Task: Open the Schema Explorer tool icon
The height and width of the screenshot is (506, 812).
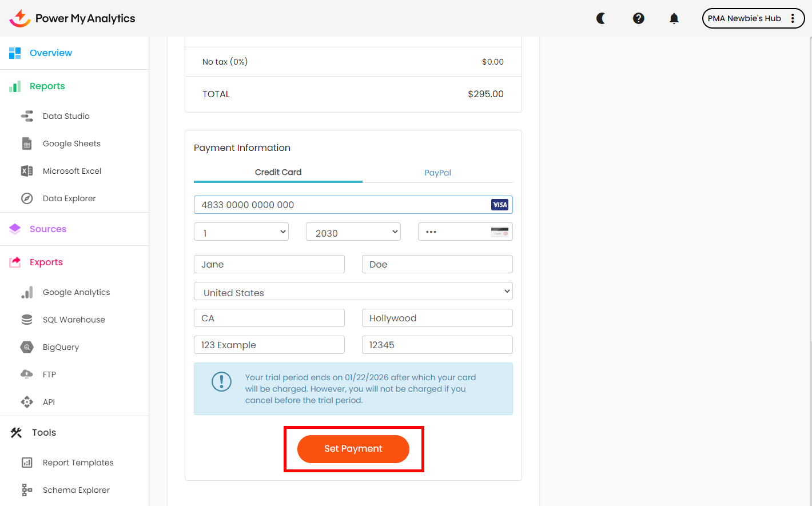Action: (27, 490)
